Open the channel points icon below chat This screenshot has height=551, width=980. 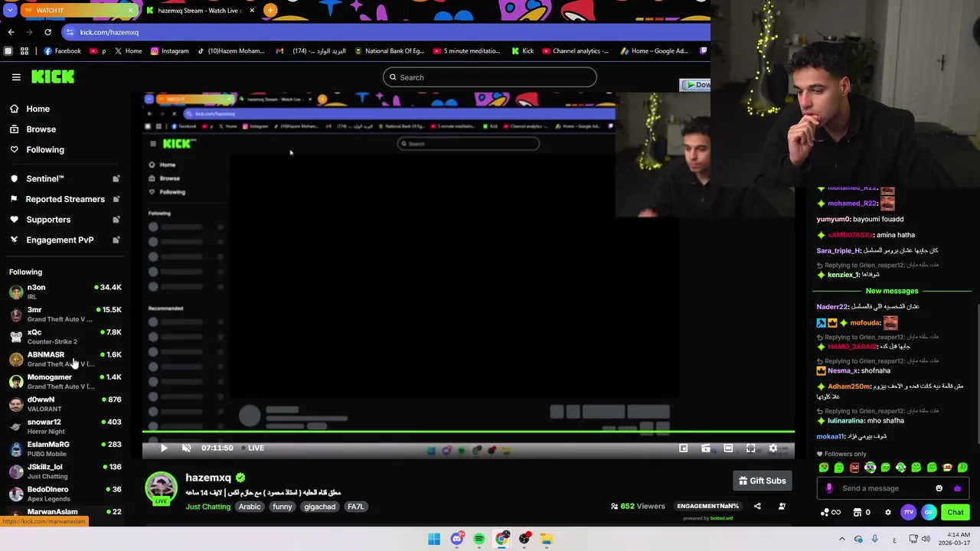(830, 512)
